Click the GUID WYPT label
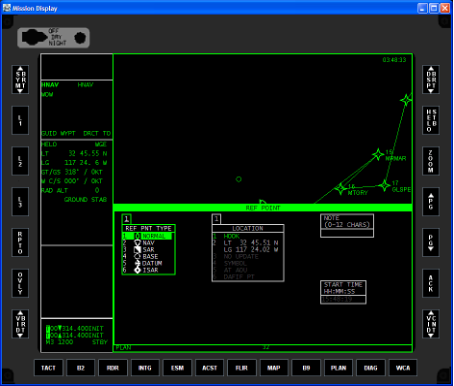This screenshot has width=454, height=386. (58, 133)
